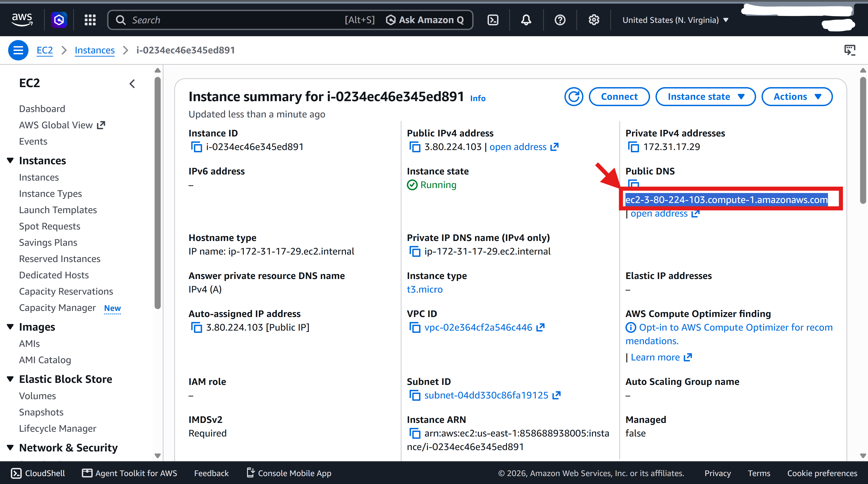Screen dimensions: 868x484
Task: Open the AWS home logo
Action: (22, 19)
